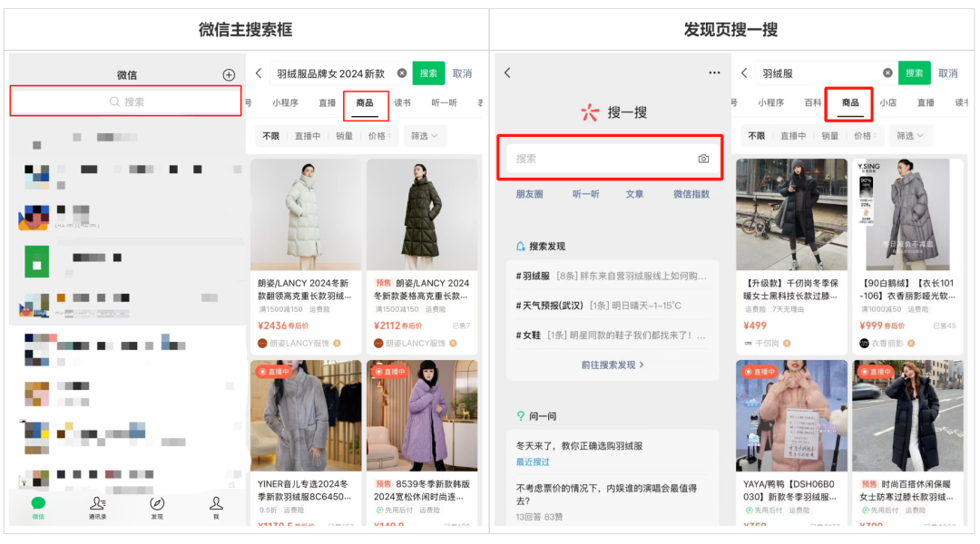
Task: Toggle 价格 sort in the rightmost results panel
Action: (863, 136)
